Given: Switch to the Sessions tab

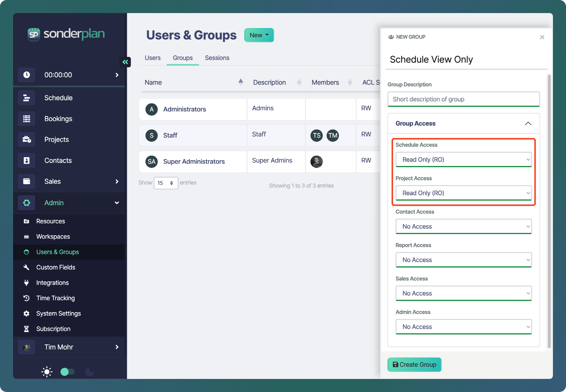Looking at the screenshot, I should point(217,58).
